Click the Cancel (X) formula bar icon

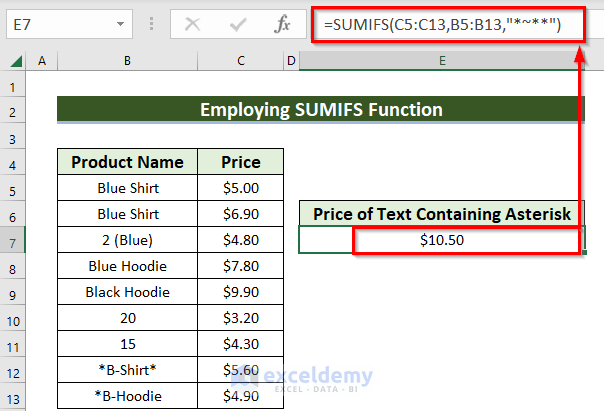click(194, 22)
